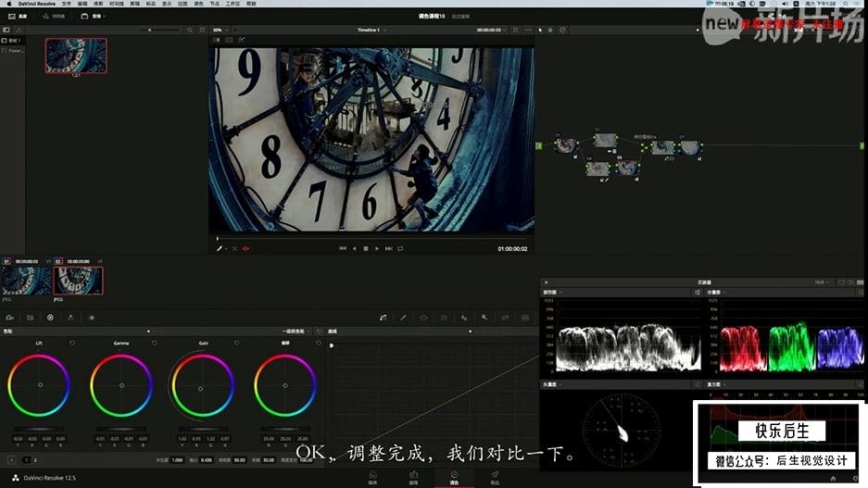The image size is (868, 488).
Task: Open the 50% viewer zoom dropdown
Action: click(220, 30)
